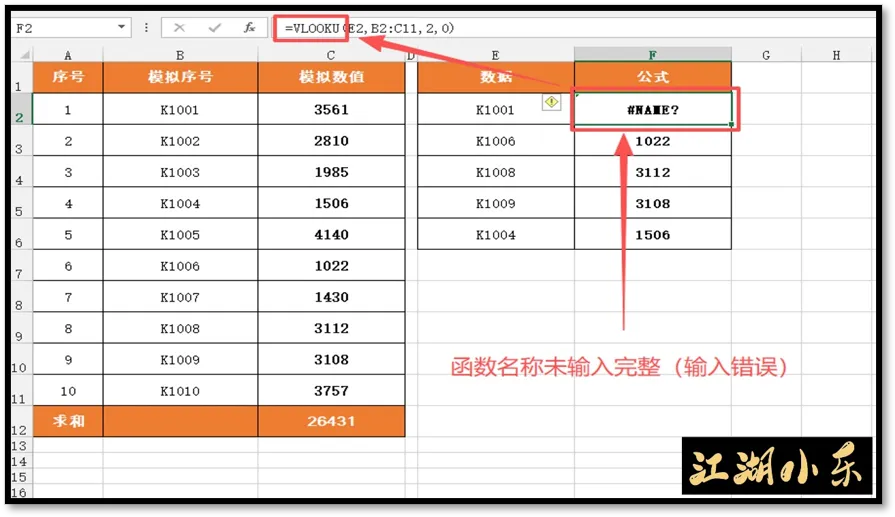Select cell 1022 in column F
The image size is (895, 517).
652,140
